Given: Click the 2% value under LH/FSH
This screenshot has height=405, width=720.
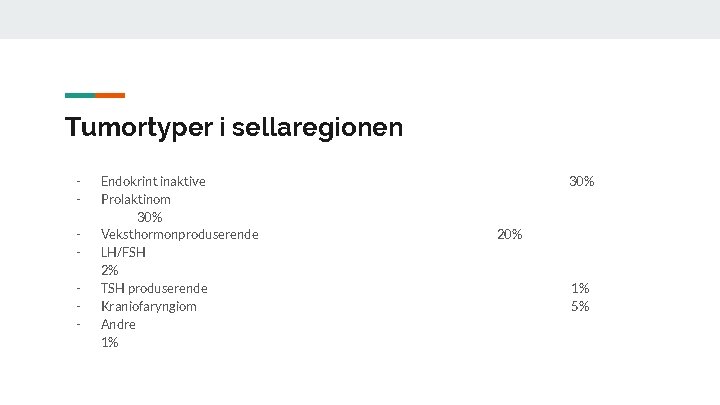Looking at the screenshot, I should point(109,271).
